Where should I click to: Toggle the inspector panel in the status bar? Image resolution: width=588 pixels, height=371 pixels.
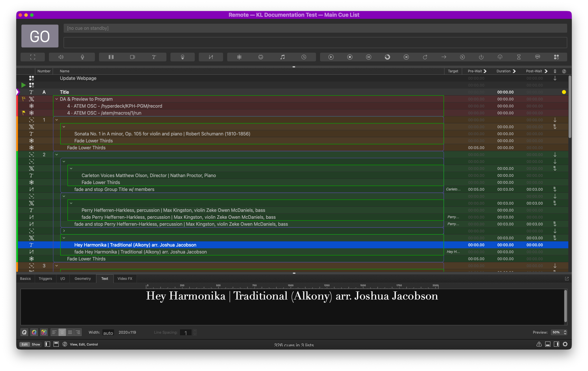click(548, 344)
